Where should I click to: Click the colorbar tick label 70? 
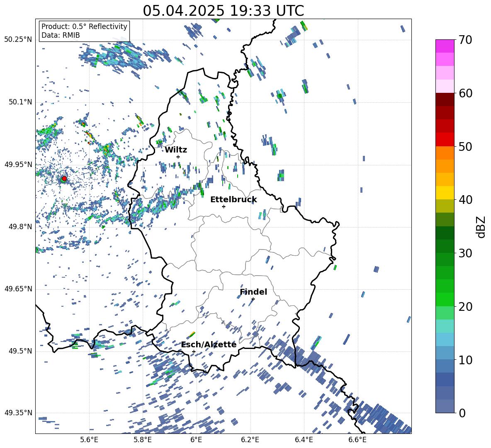(x=465, y=40)
